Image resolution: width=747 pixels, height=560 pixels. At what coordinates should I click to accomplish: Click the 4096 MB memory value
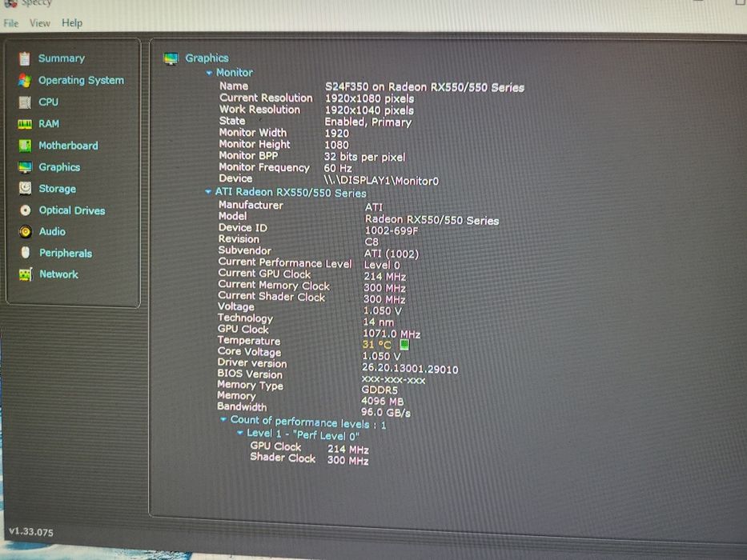tap(383, 401)
